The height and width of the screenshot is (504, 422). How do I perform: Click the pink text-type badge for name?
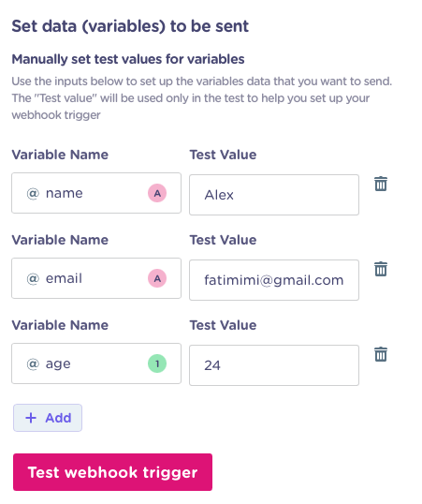157,193
